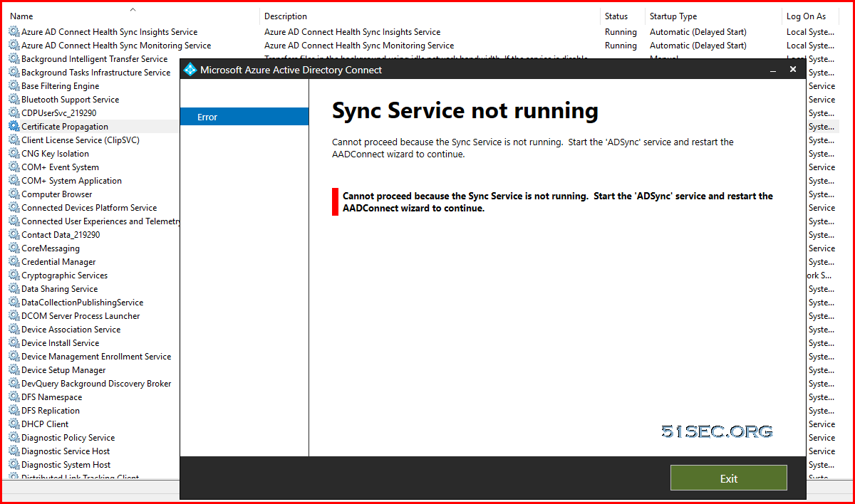Minimize the Azure AD Connect window

(773, 70)
